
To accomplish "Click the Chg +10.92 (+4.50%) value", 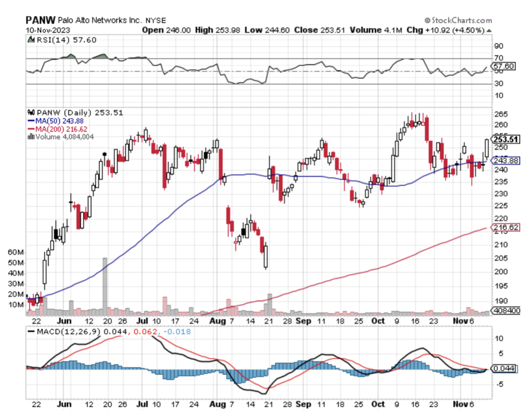I will pyautogui.click(x=445, y=30).
